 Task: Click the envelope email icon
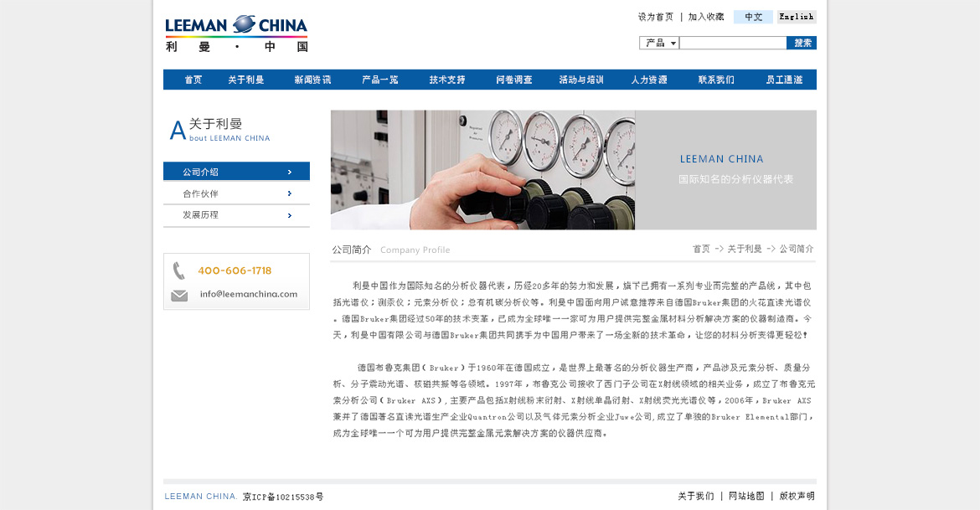(179, 296)
